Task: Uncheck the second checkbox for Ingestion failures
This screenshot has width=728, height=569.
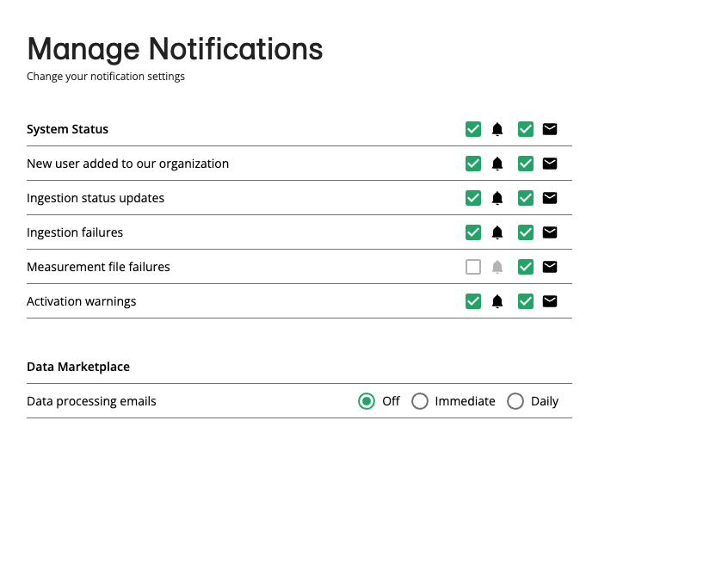Action: coord(526,232)
